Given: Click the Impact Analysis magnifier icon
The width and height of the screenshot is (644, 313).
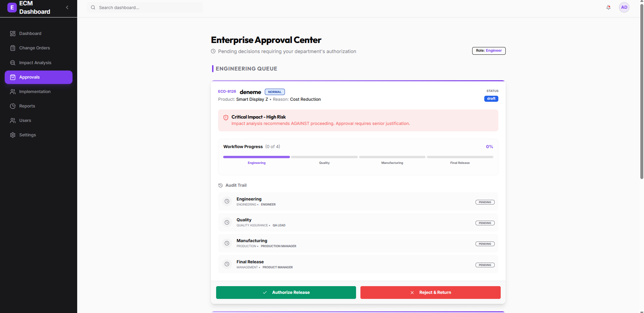Looking at the screenshot, I should coord(12,63).
